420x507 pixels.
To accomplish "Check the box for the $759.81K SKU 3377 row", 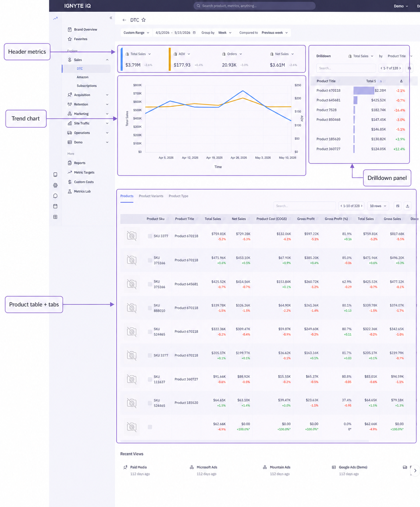I will 150,236.
